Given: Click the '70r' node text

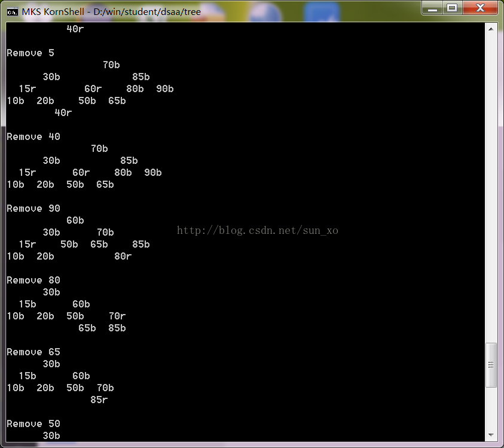Looking at the screenshot, I should point(117,316).
